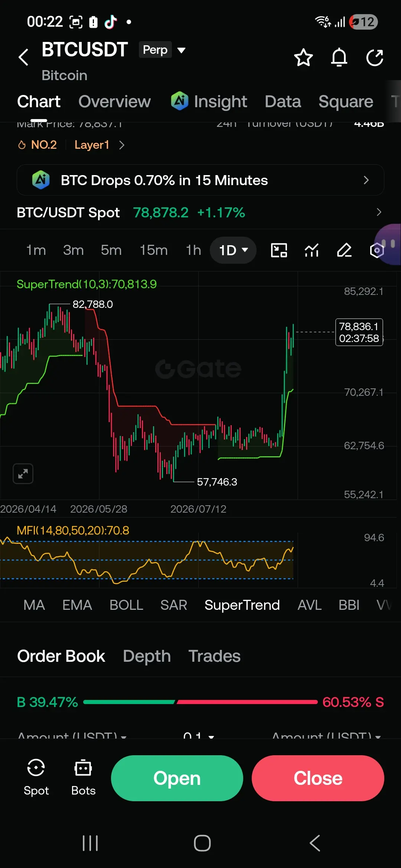
Task: Select the 1h timeframe
Action: tap(193, 250)
